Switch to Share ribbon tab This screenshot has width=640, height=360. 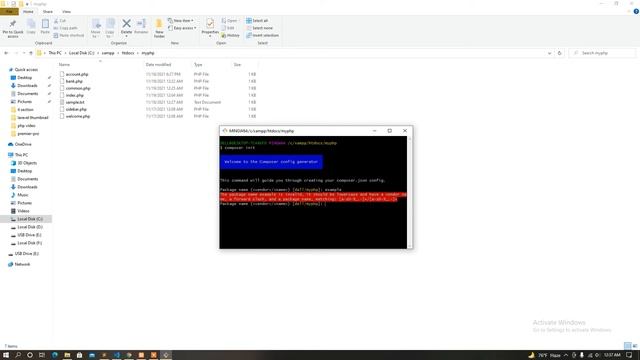(x=48, y=11)
